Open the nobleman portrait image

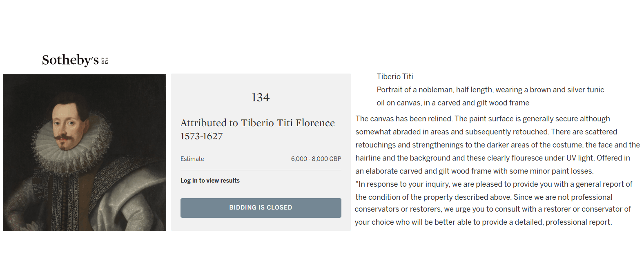(85, 152)
